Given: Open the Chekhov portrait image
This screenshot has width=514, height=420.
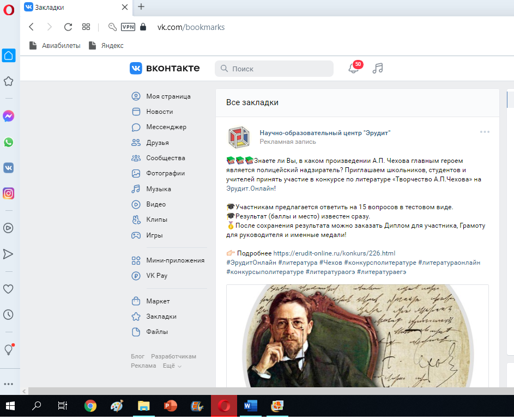Looking at the screenshot, I should coord(358,336).
